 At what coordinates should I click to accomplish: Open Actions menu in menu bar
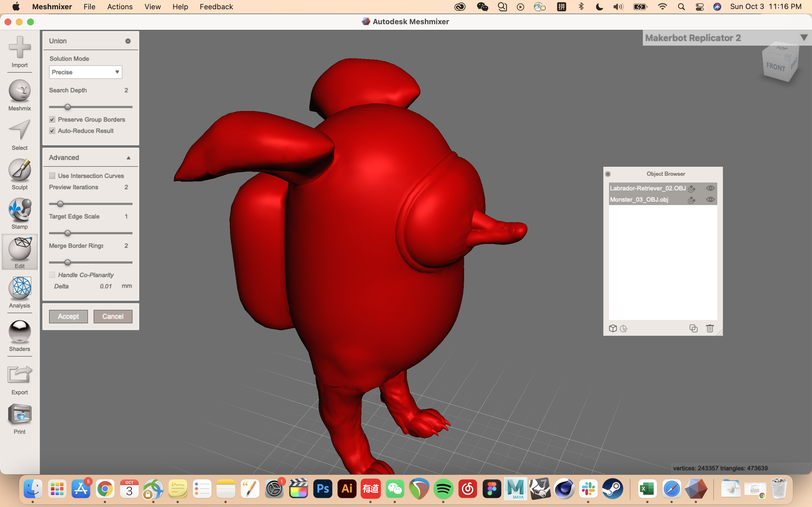[120, 6]
